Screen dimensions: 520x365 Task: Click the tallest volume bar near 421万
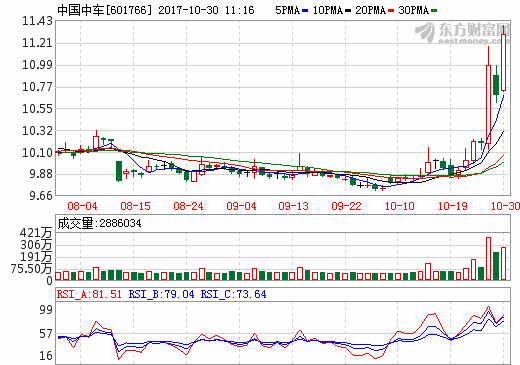[488, 258]
